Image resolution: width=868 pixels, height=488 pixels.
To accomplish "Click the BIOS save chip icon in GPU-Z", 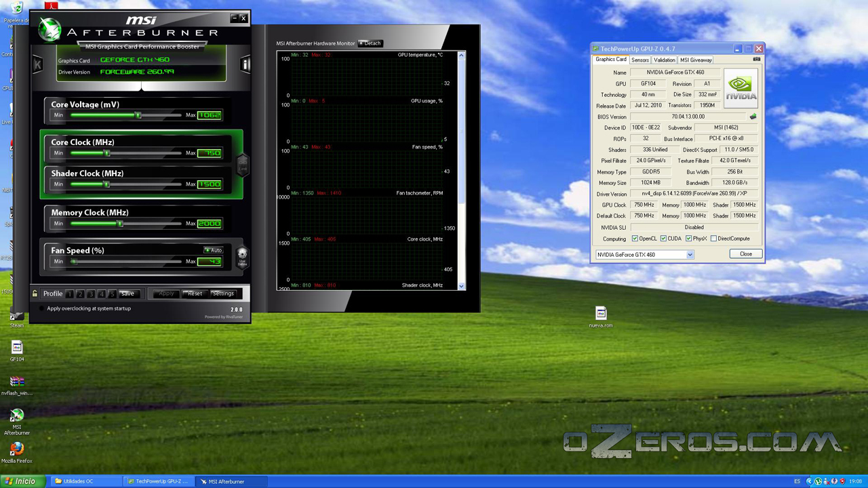I will (753, 117).
